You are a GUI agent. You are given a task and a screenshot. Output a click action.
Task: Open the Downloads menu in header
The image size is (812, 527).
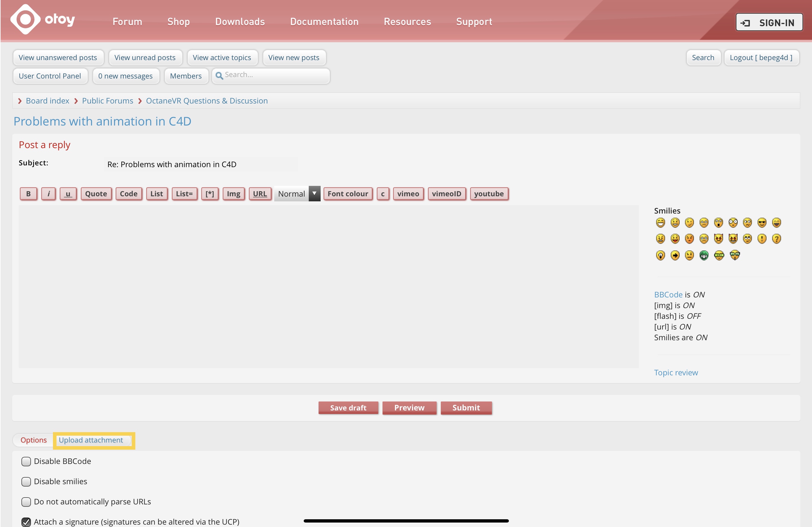point(240,21)
